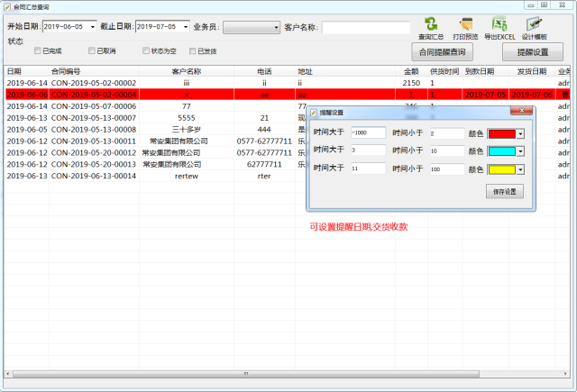The width and height of the screenshot is (577, 392).
Task: Click the 打印预览 print preview icon
Action: tap(465, 27)
